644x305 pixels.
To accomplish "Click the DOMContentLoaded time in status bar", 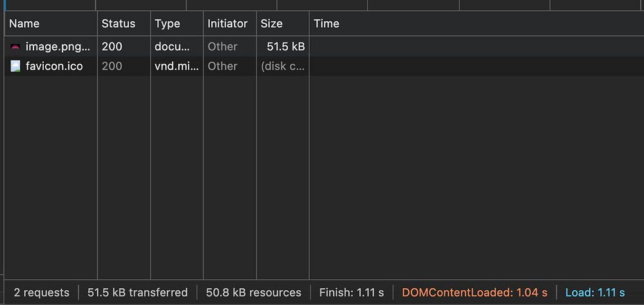I will (475, 292).
